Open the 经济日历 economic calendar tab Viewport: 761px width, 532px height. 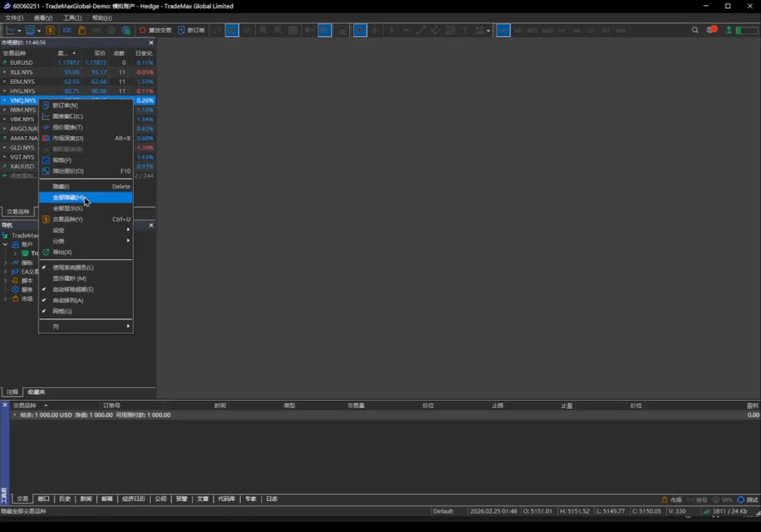pos(133,499)
